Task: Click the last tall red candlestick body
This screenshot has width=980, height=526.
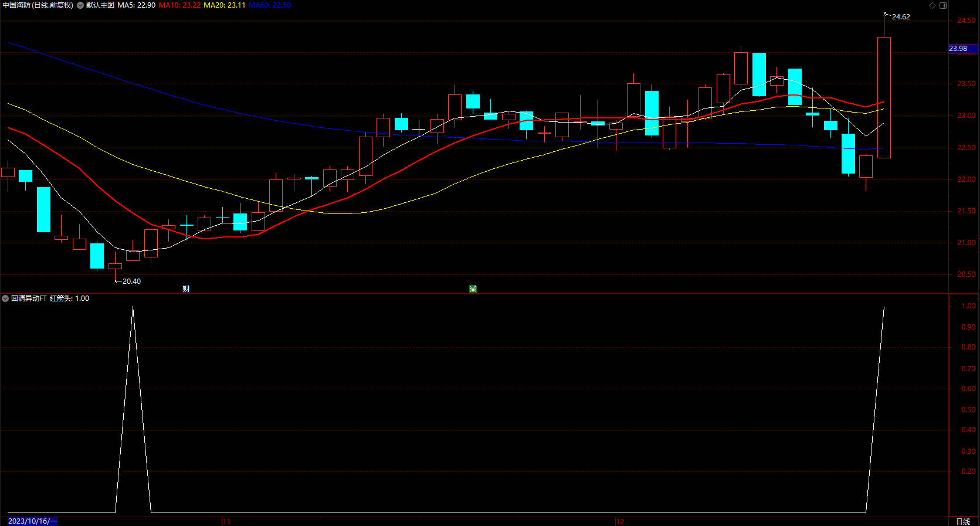Action: point(884,97)
